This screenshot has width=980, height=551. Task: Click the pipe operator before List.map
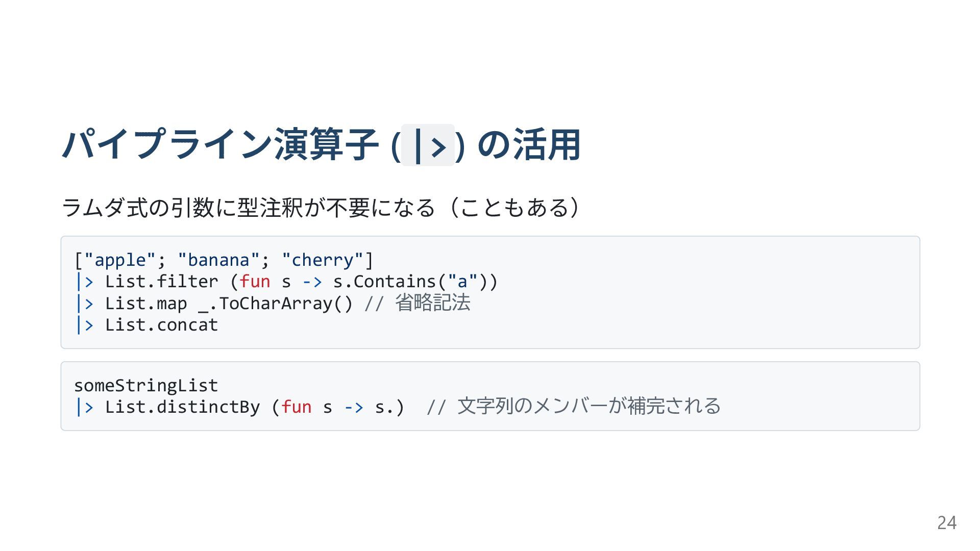[x=84, y=304]
